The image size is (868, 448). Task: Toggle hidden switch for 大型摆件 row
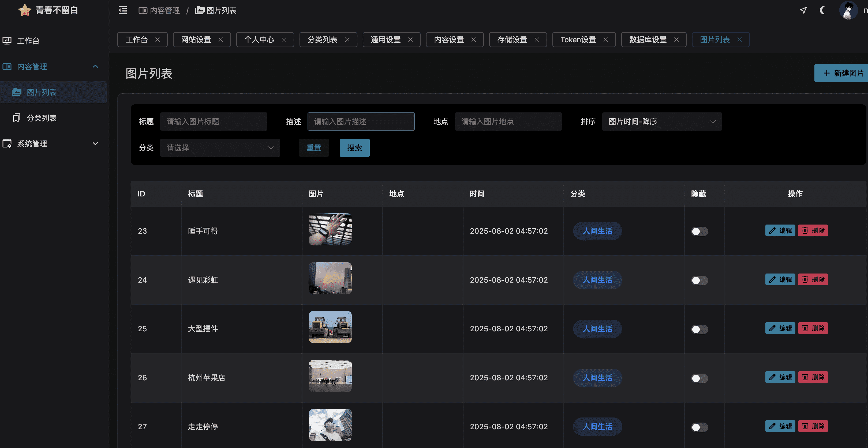coord(699,329)
